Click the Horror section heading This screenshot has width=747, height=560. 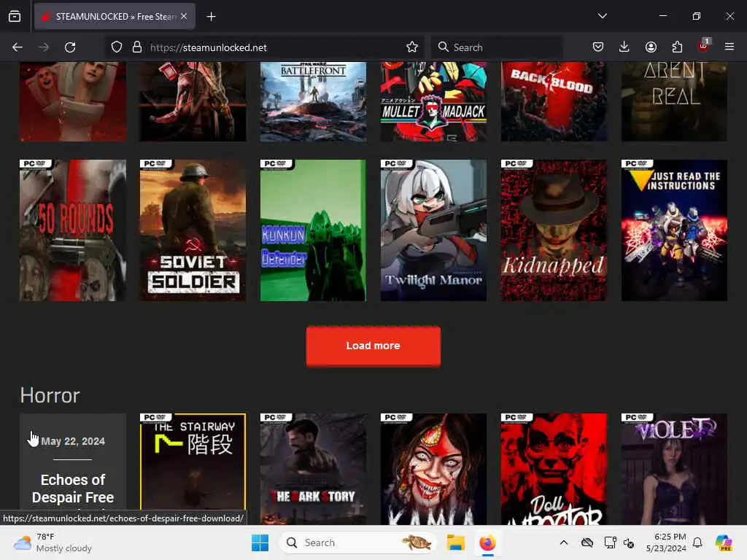coord(50,395)
